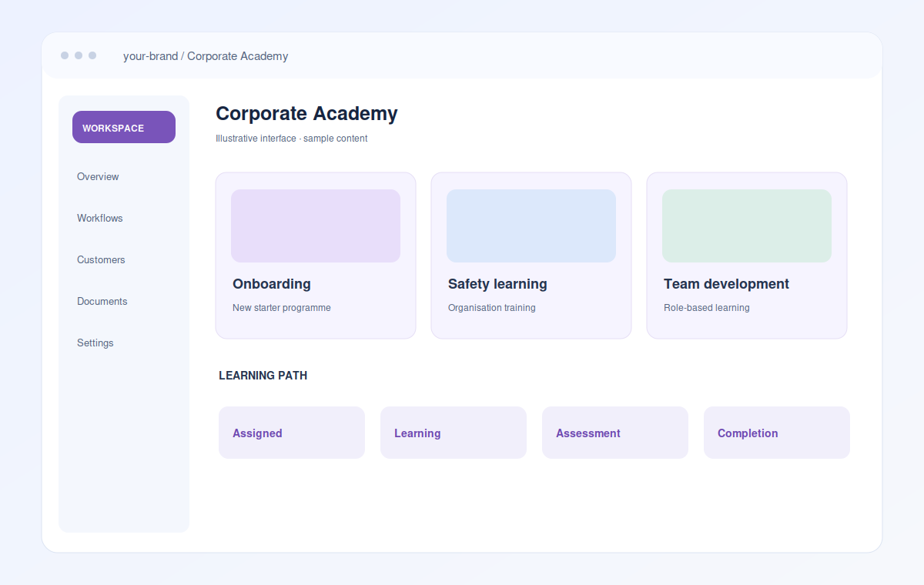Go to Workflows in the sidebar
924x585 pixels.
(x=100, y=218)
